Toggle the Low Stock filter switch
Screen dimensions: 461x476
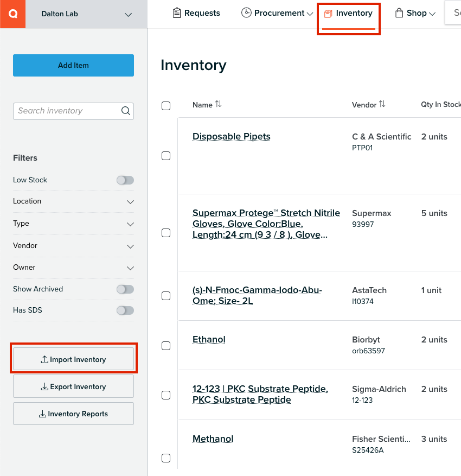125,180
